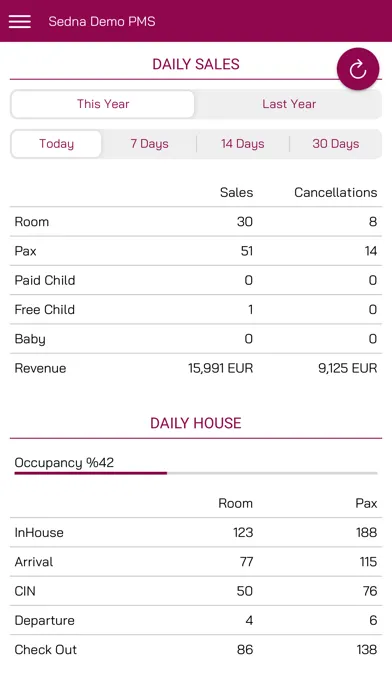The image size is (392, 696).
Task: Click the Sedna Demo PMS title
Action: (102, 21)
